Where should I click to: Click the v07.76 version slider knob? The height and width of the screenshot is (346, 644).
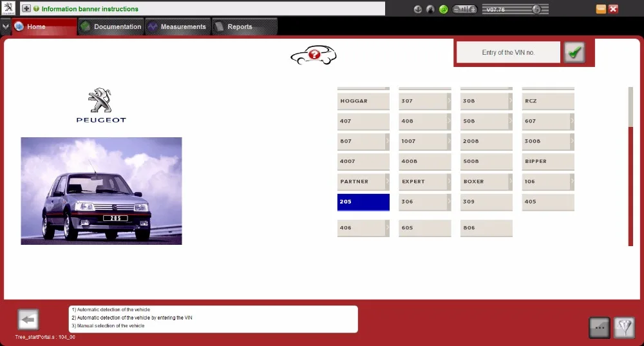(536, 9)
